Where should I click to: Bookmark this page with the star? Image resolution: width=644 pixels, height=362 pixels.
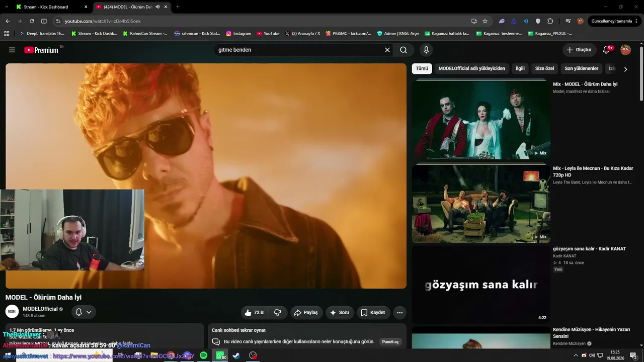click(x=485, y=21)
